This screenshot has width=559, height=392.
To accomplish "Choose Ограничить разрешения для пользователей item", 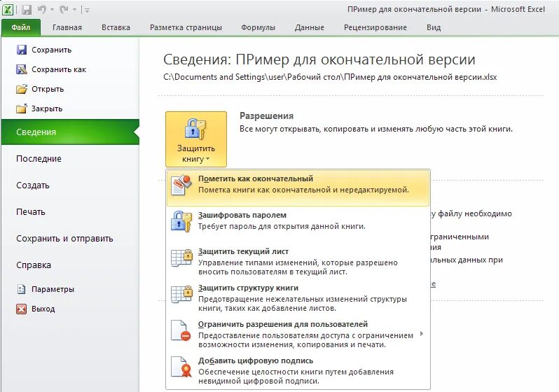I will tap(298, 335).
